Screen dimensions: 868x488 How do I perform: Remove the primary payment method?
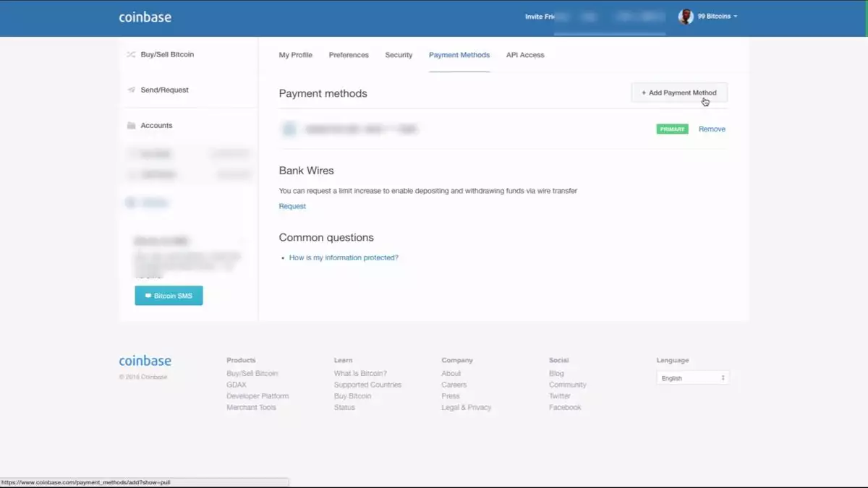(712, 129)
